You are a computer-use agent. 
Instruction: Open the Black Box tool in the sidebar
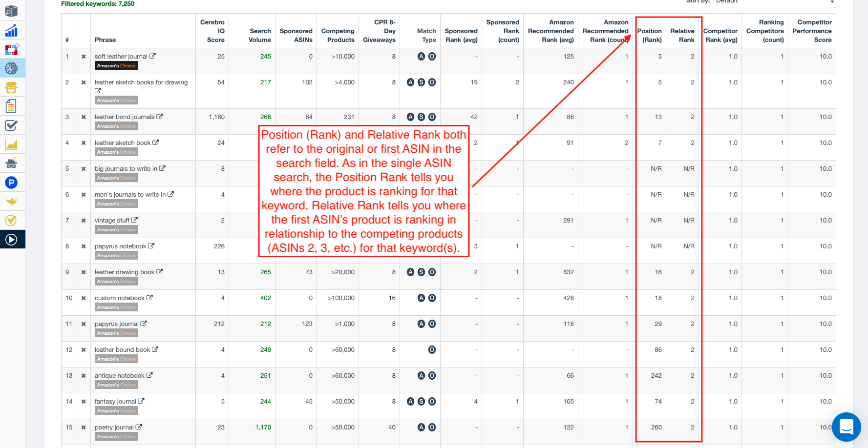click(x=11, y=11)
